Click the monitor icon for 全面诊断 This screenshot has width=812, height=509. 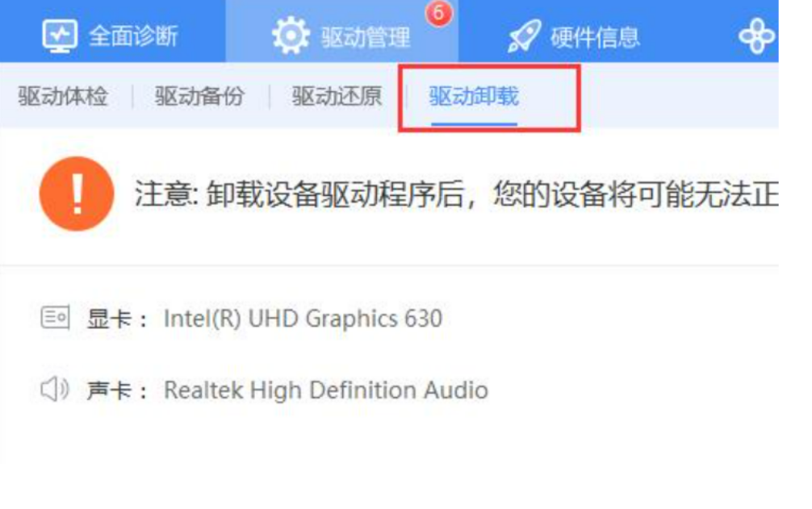coord(60,35)
